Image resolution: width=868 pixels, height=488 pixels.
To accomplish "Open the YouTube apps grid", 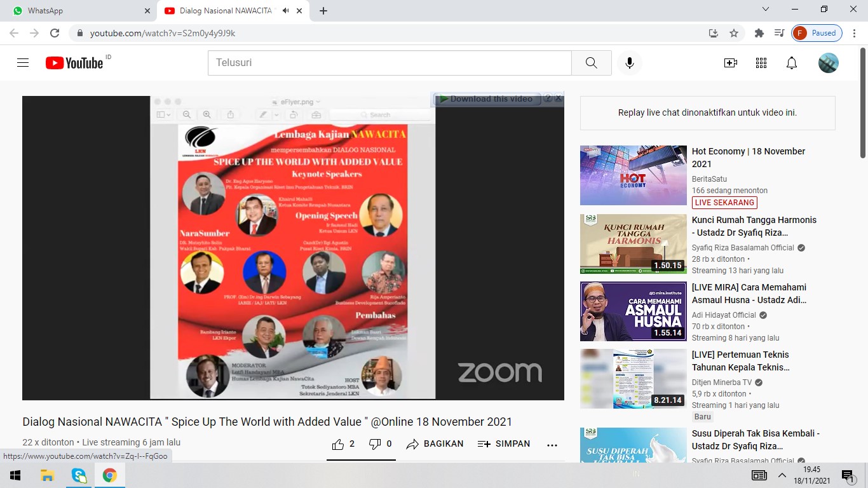I will click(761, 63).
